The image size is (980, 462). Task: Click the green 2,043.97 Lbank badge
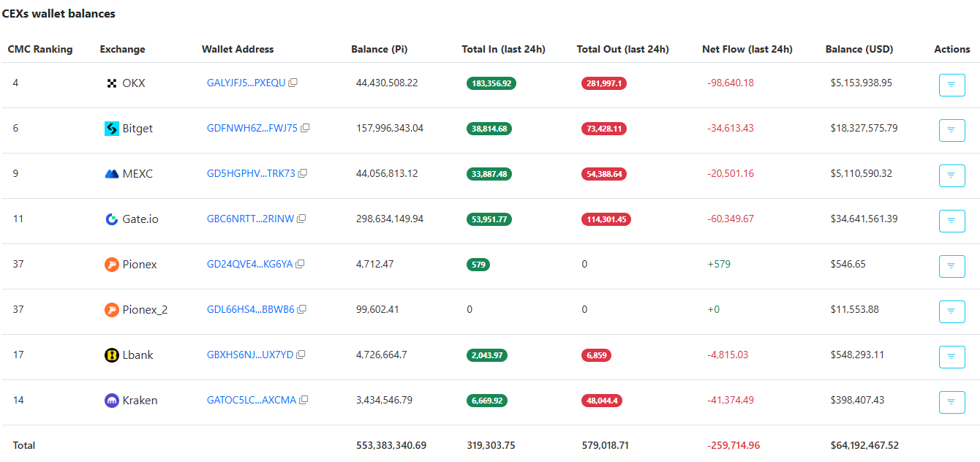click(x=487, y=355)
